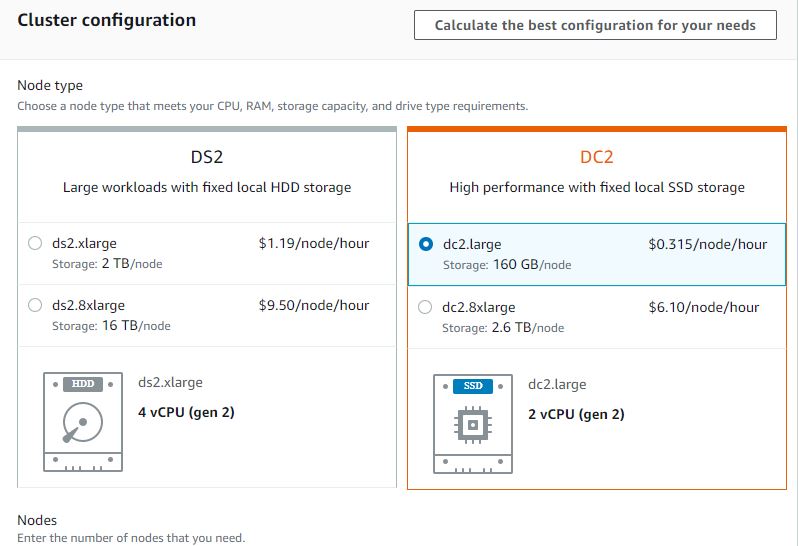Image resolution: width=798 pixels, height=546 pixels.
Task: Click the gray HDD label badge
Action: click(83, 384)
